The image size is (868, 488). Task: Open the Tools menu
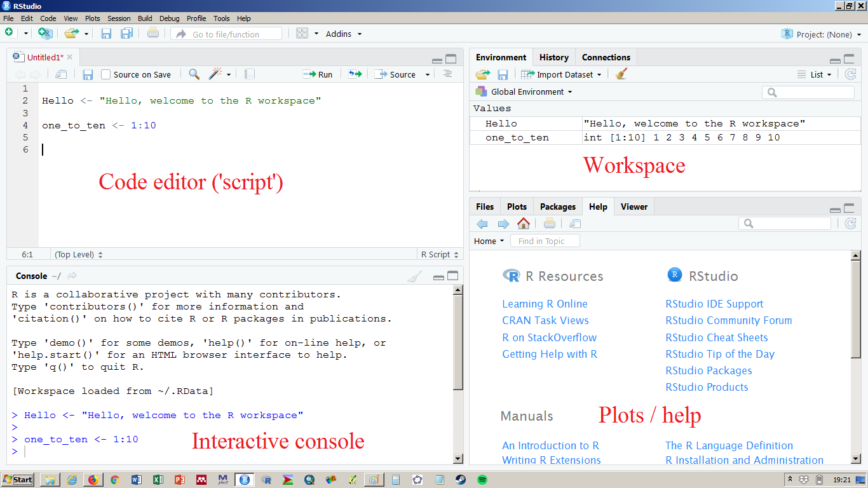click(x=222, y=18)
